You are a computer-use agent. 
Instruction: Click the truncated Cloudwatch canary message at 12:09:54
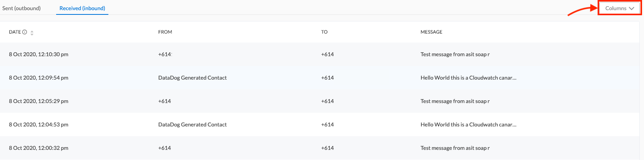click(469, 78)
